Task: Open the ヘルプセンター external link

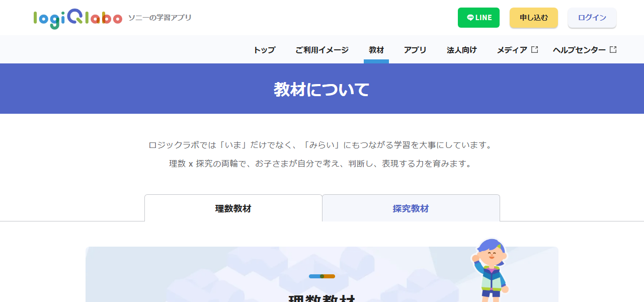Action: 585,50
